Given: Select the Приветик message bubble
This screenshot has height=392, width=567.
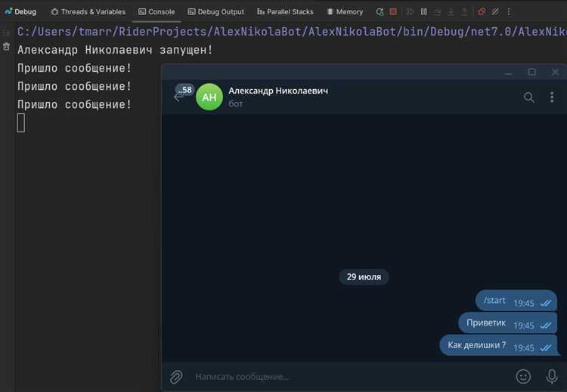Looking at the screenshot, I should [508, 323].
